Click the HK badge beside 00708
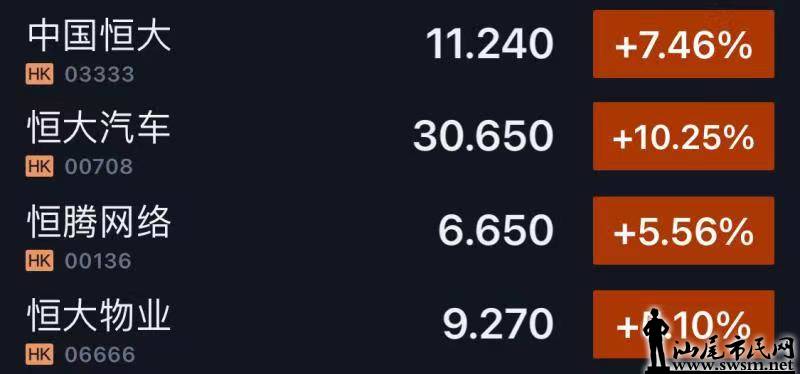800x374 pixels. click(39, 167)
